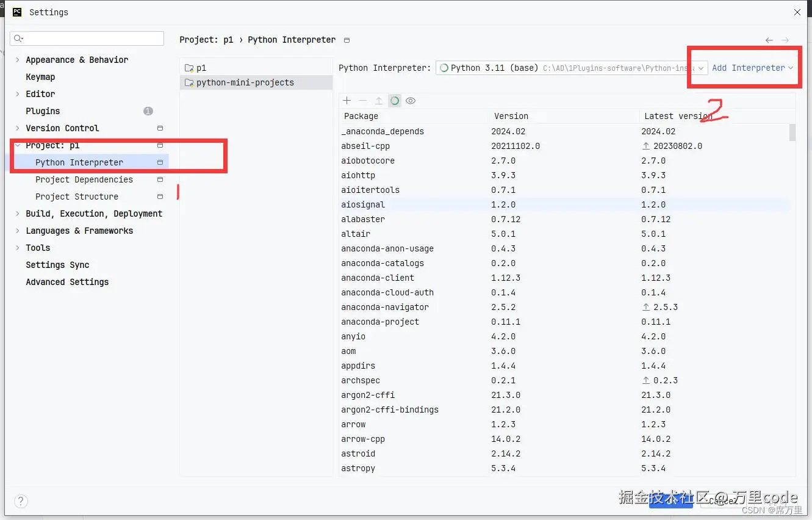This screenshot has width=812, height=520.
Task: Click latest version 0.2.3 of archspec
Action: (666, 380)
